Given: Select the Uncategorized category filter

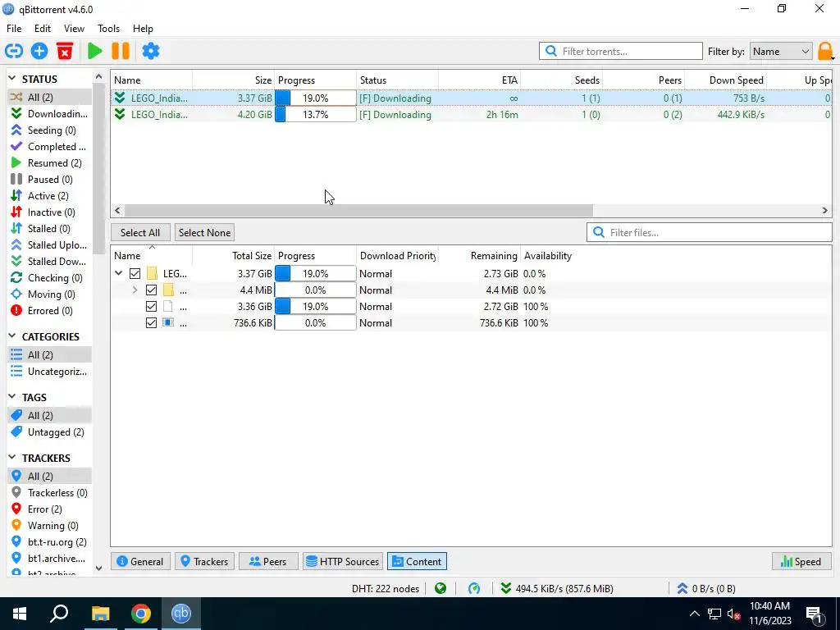Looking at the screenshot, I should [x=49, y=372].
